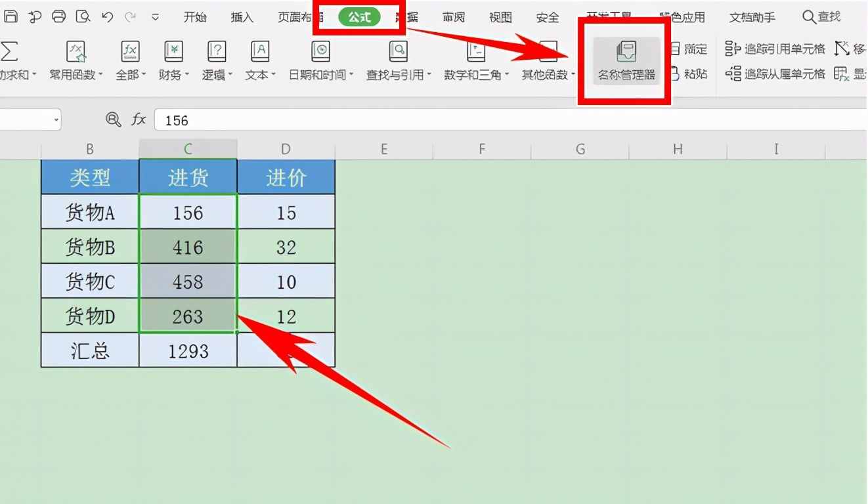Click the greyed Redo arrow icon

click(130, 16)
